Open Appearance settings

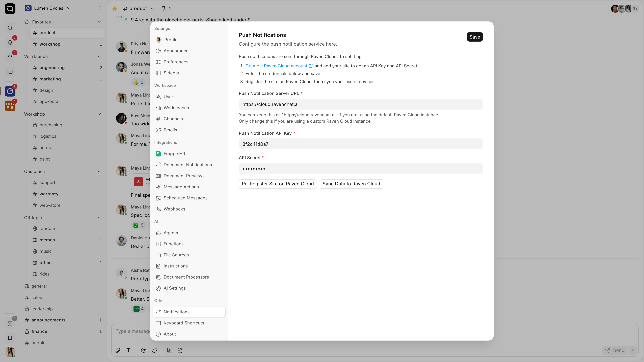tap(189, 51)
